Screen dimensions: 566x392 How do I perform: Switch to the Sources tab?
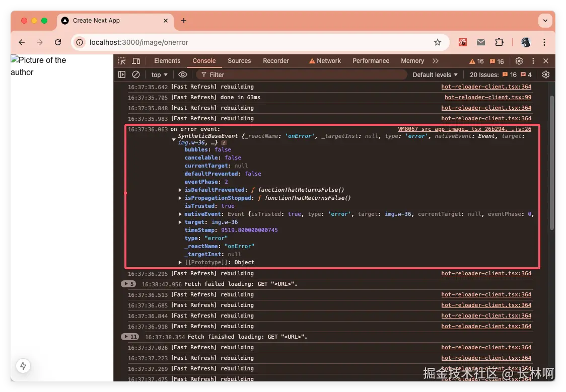point(239,61)
